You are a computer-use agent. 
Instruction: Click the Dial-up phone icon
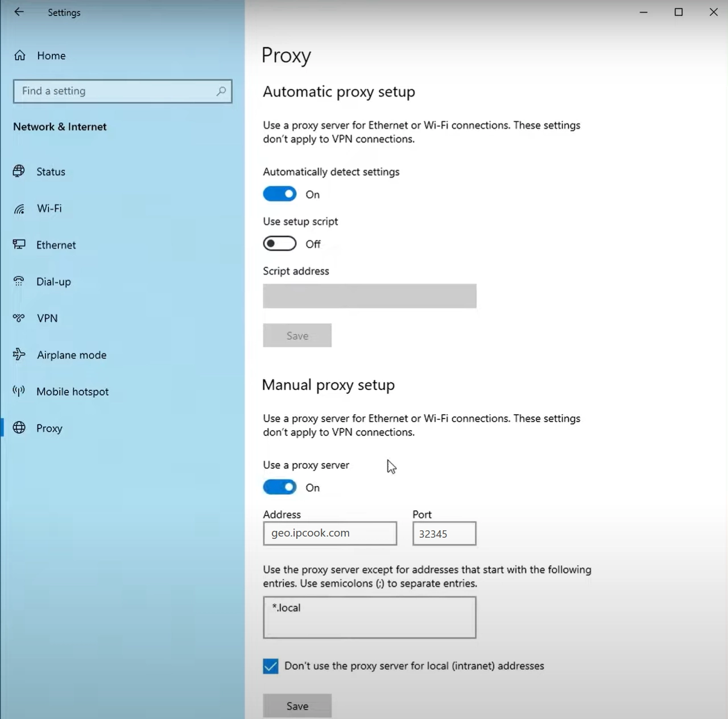(19, 281)
